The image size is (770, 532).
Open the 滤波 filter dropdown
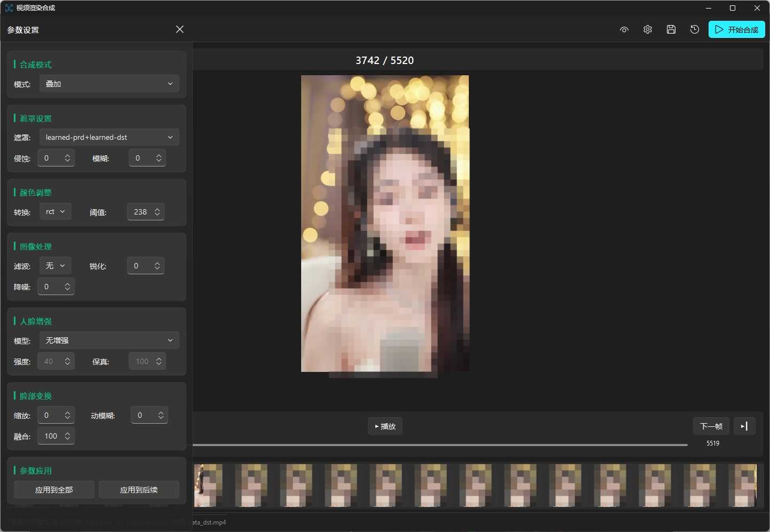(55, 266)
